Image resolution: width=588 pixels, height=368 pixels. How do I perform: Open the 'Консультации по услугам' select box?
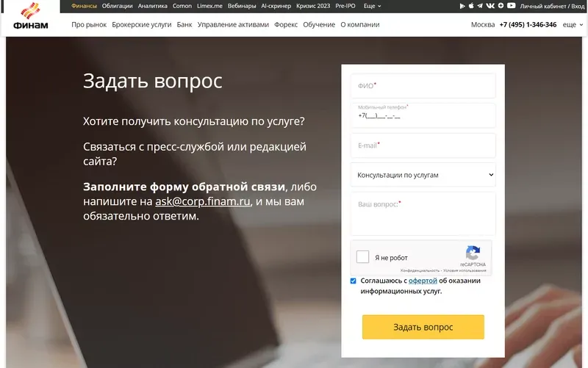tap(423, 175)
